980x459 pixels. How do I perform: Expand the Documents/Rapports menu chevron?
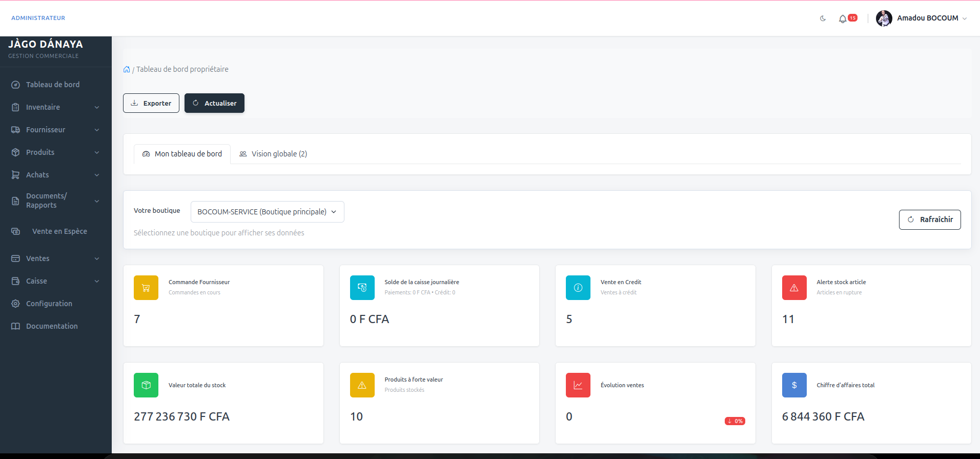click(x=97, y=201)
